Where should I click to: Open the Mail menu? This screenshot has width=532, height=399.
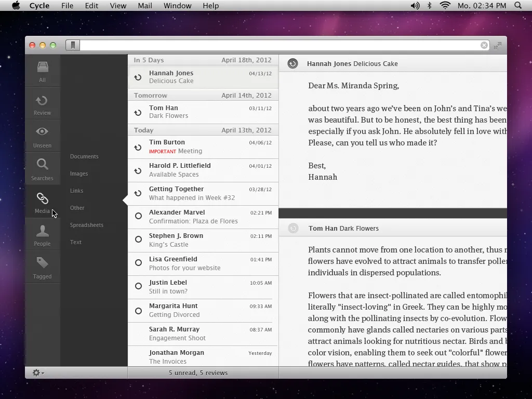tap(145, 6)
